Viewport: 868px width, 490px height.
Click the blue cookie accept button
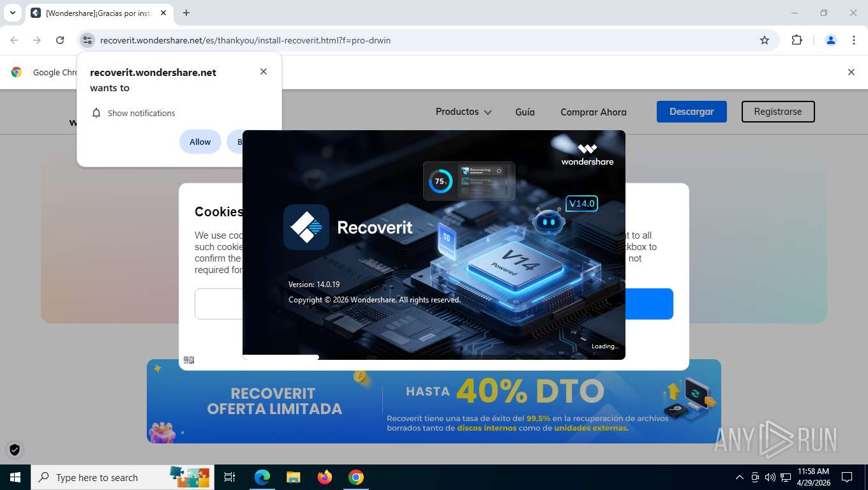(x=649, y=304)
